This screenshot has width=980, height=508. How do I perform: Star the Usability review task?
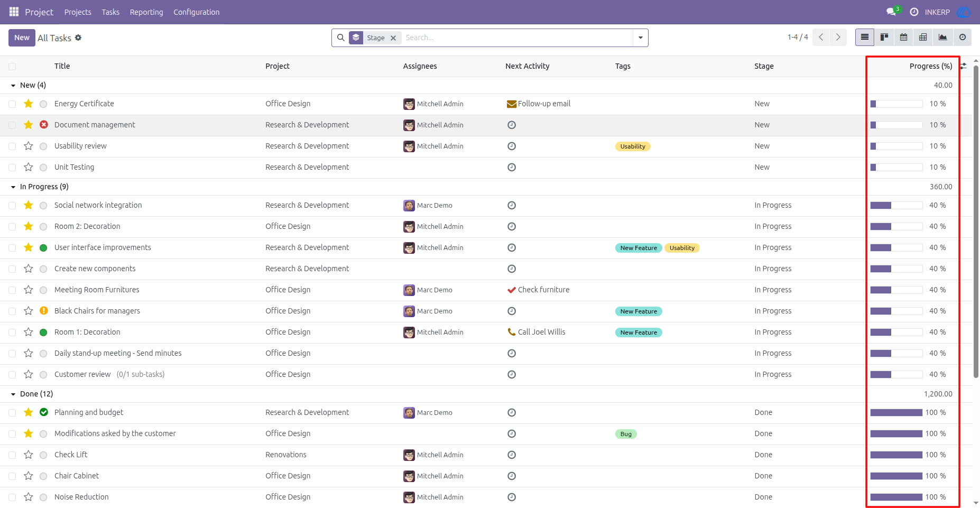click(x=29, y=146)
